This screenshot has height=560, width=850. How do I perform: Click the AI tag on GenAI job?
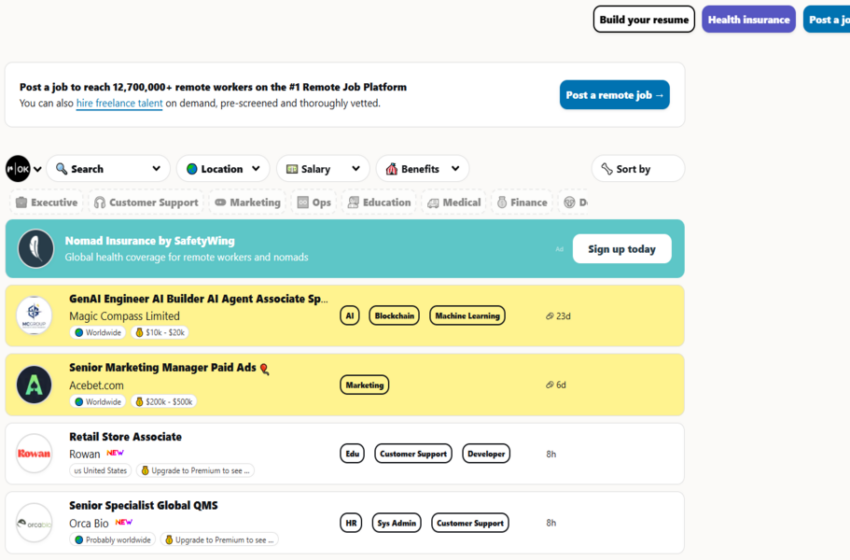(350, 316)
